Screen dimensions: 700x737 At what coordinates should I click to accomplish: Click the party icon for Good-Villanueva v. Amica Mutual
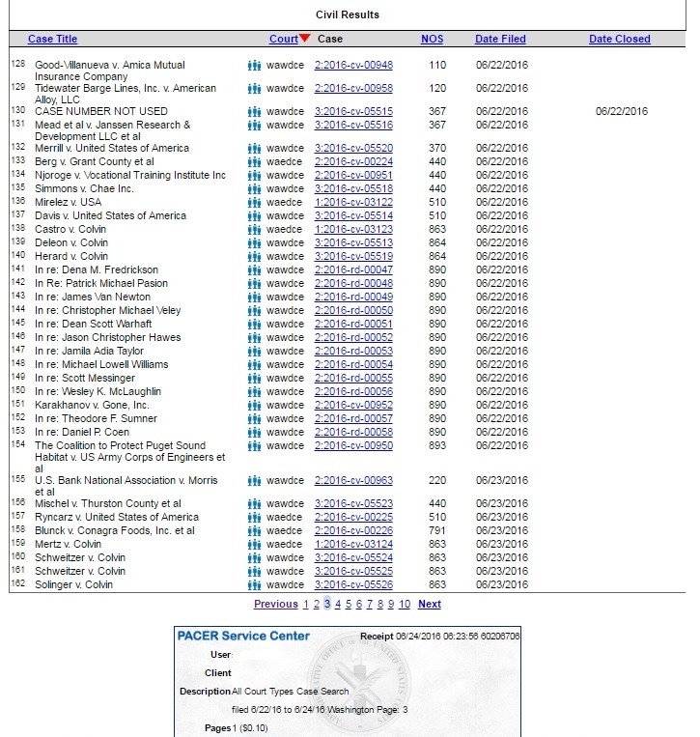click(255, 66)
